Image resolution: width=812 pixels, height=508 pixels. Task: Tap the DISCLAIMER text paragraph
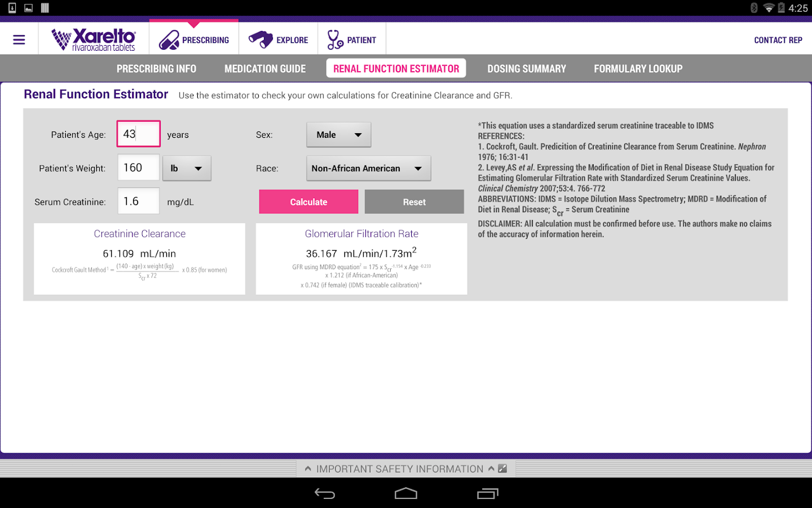[x=625, y=229]
